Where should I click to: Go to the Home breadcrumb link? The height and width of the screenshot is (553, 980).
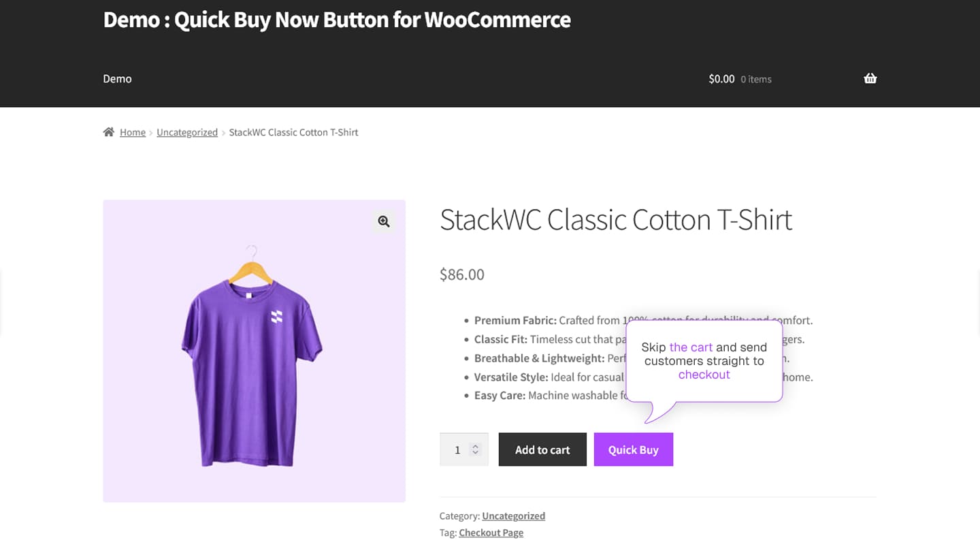click(x=133, y=132)
